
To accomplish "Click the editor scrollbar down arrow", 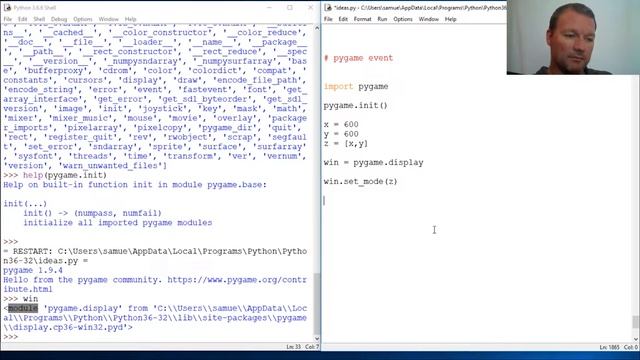I will pos(636,339).
